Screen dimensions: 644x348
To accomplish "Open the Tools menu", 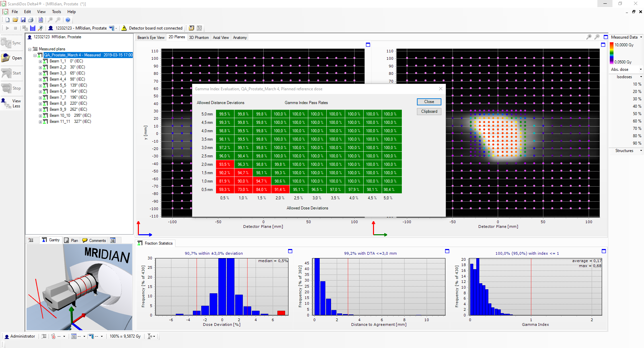I will [x=56, y=12].
